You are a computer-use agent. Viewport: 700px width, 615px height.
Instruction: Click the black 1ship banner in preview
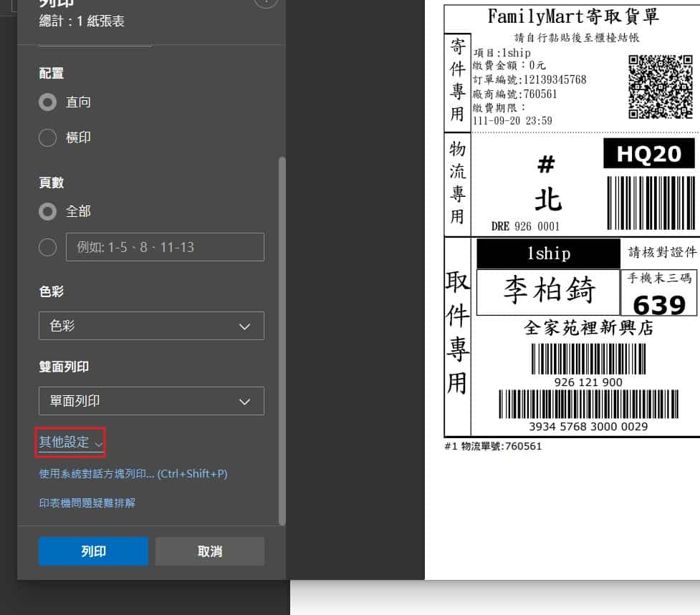pyautogui.click(x=548, y=253)
